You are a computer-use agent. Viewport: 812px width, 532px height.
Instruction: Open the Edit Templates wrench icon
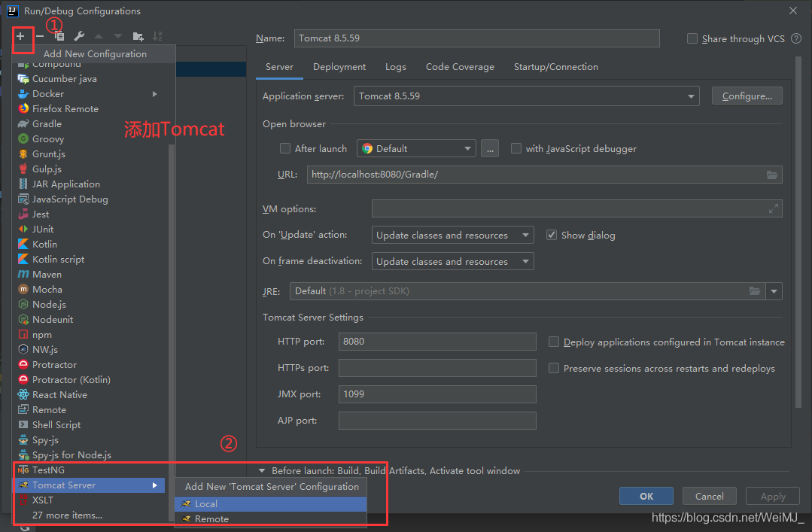(79, 36)
